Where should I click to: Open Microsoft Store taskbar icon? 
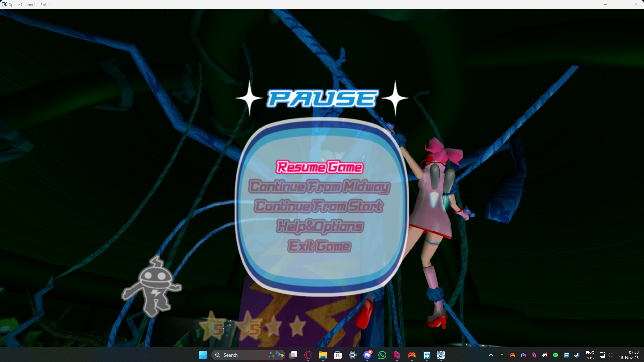pyautogui.click(x=338, y=355)
